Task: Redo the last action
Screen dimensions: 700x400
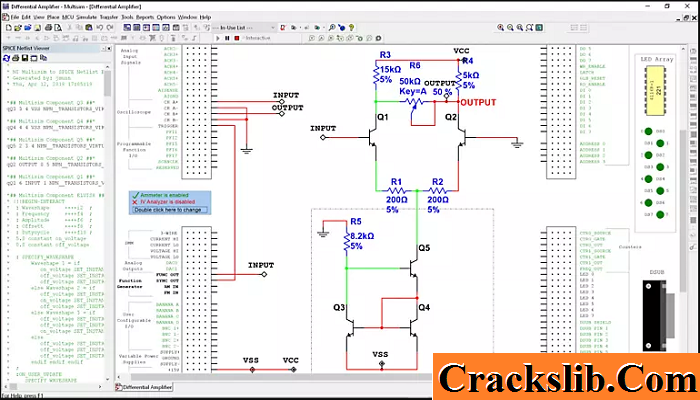Action: (x=109, y=28)
